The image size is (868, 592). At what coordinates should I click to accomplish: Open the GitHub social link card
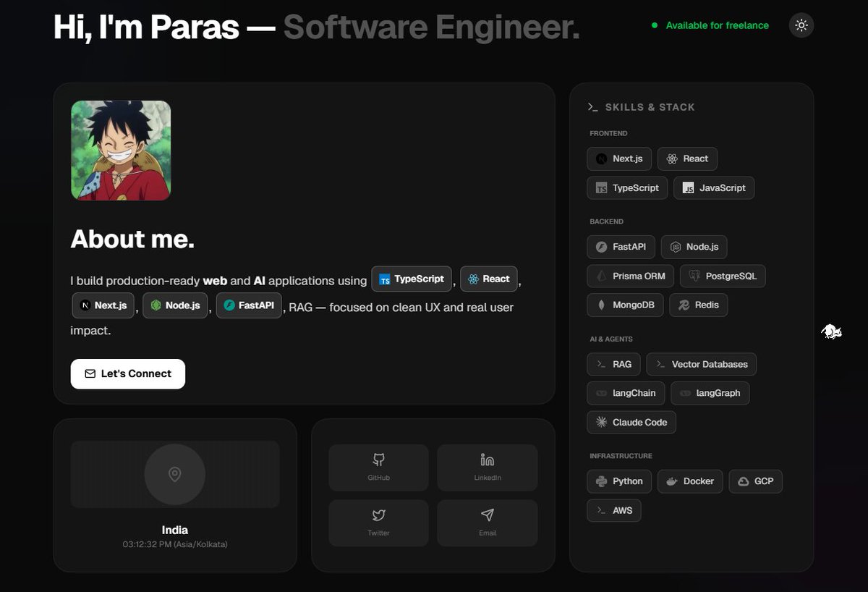pyautogui.click(x=378, y=468)
